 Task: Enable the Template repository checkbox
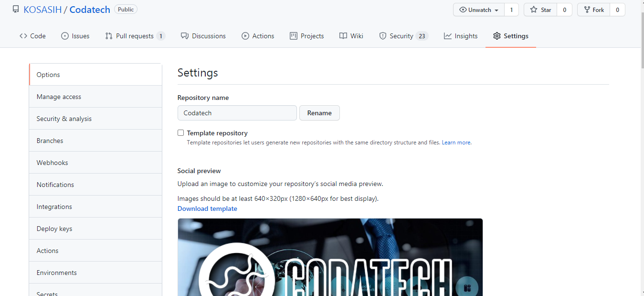point(180,133)
